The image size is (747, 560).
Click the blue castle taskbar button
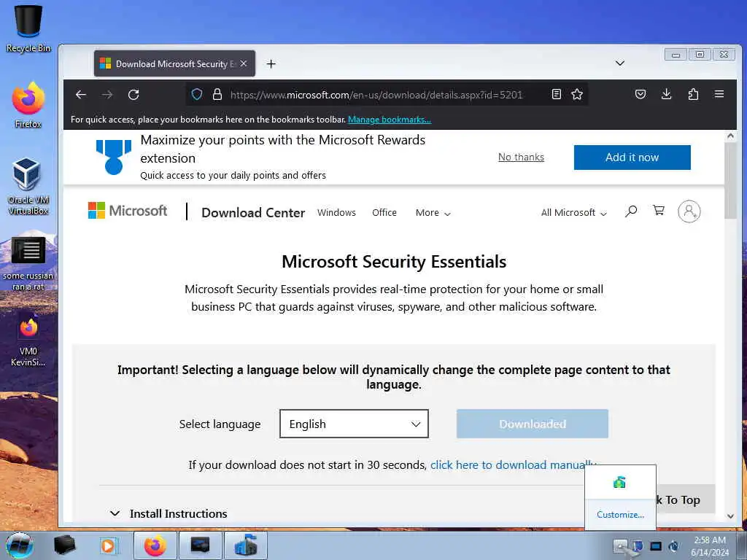point(245,545)
